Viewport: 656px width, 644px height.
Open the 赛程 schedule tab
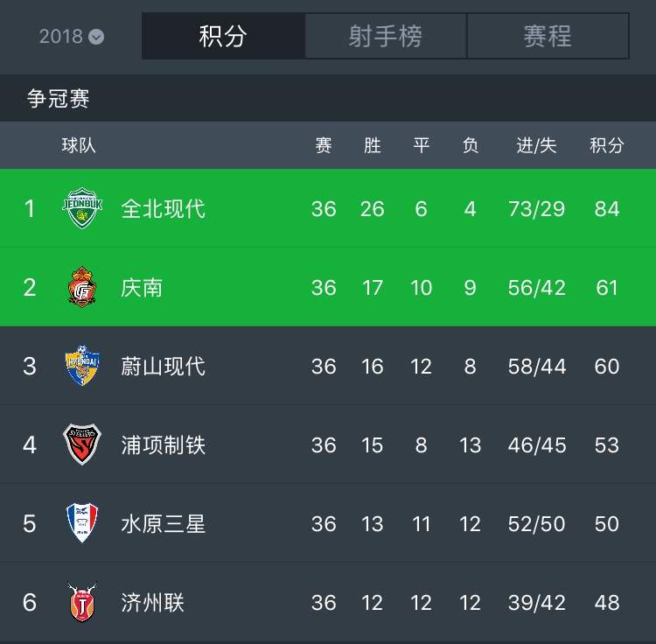[x=548, y=36]
